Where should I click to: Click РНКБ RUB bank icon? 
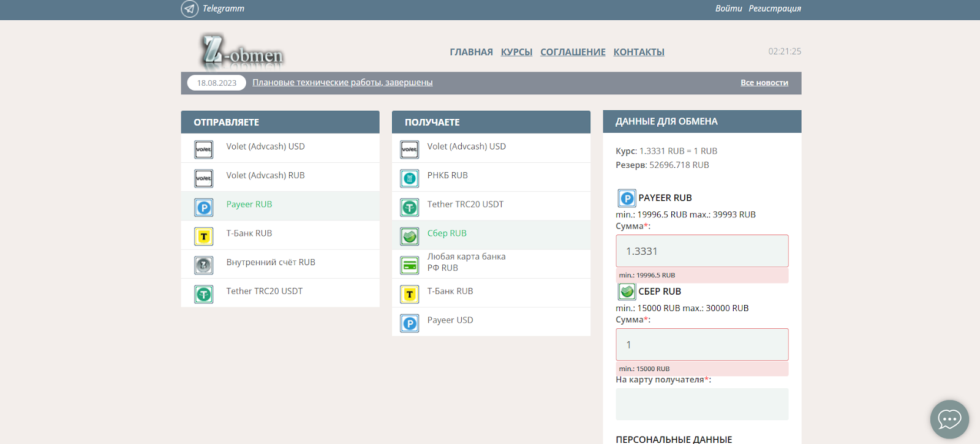410,178
